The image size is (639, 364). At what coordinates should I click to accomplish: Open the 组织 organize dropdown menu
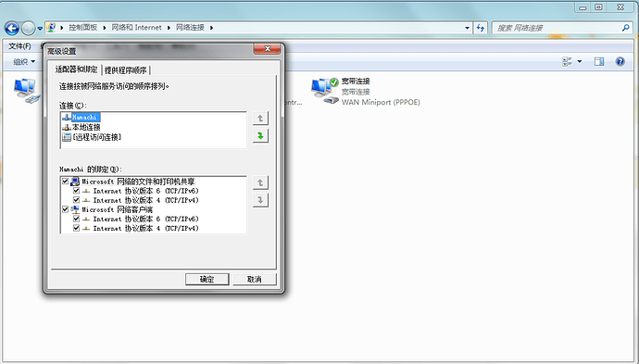pos(24,61)
